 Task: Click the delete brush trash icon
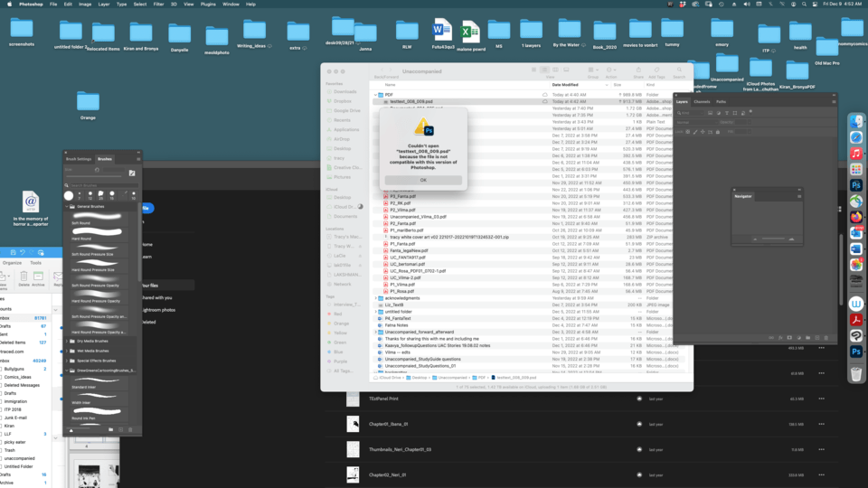130,429
